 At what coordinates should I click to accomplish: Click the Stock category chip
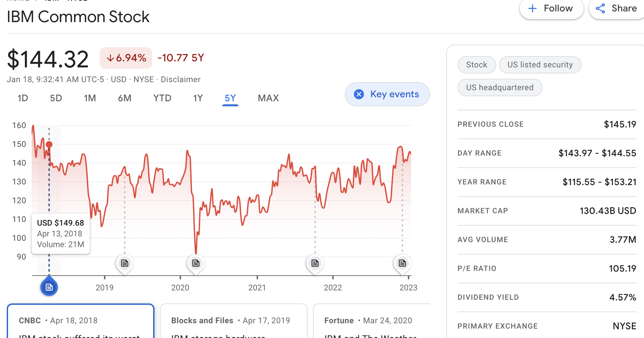(x=476, y=65)
